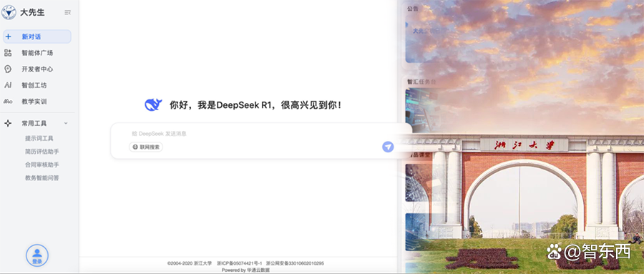Viewport: 644px width, 274px height.
Task: Click the greeting 你好，我是DeepSeek R1 text
Action: [x=255, y=105]
